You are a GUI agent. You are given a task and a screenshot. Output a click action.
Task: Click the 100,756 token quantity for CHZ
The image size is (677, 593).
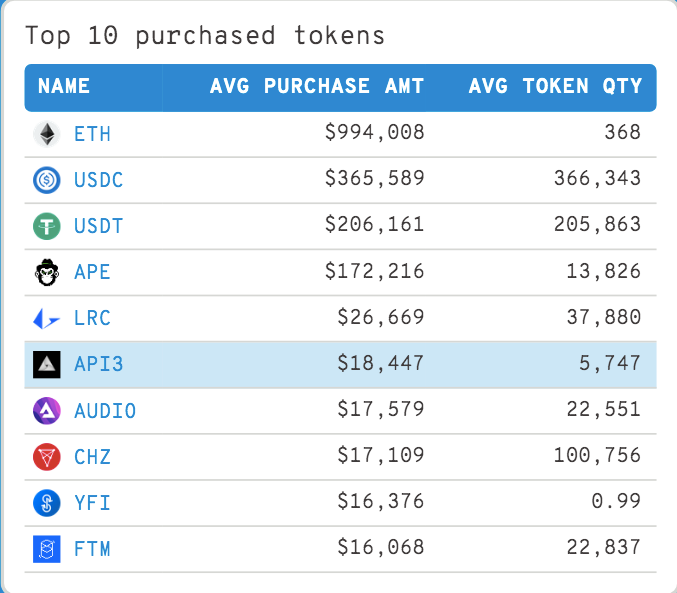point(597,456)
